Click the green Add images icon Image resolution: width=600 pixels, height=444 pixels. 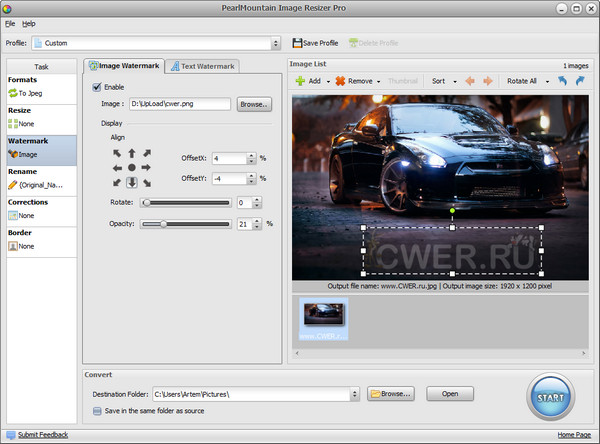point(299,80)
